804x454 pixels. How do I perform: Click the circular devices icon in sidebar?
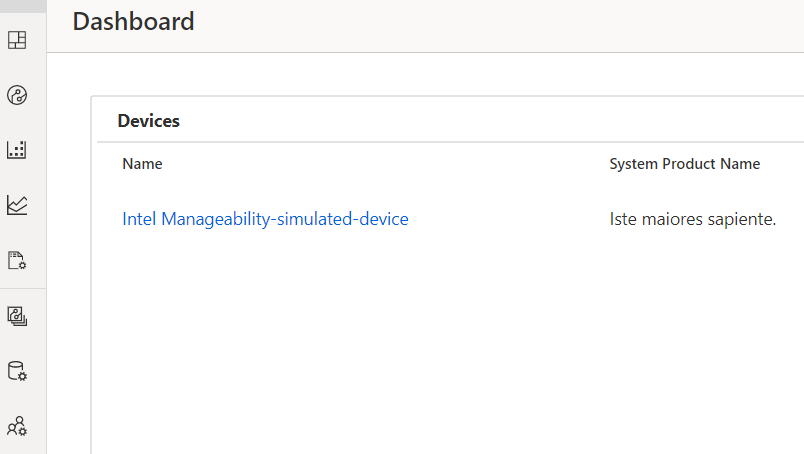(x=17, y=96)
